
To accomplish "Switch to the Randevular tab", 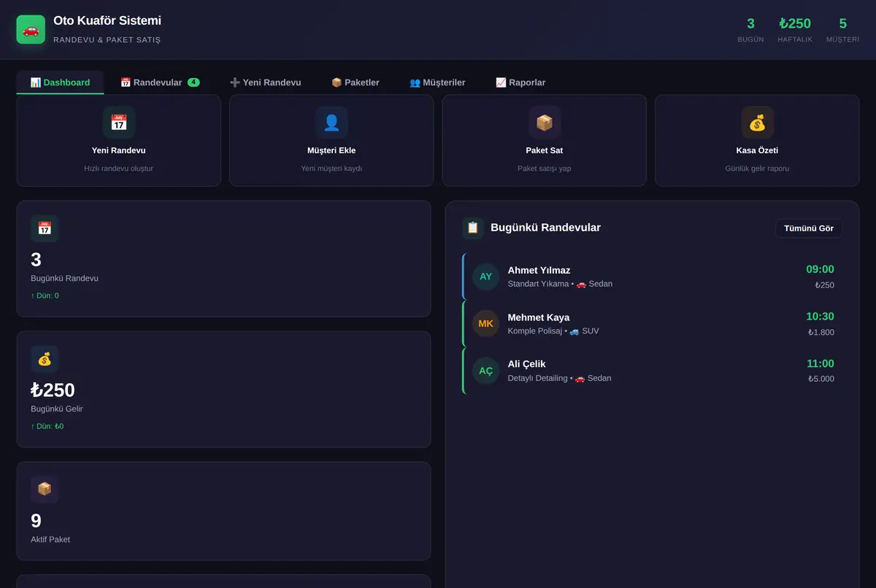I will (160, 82).
